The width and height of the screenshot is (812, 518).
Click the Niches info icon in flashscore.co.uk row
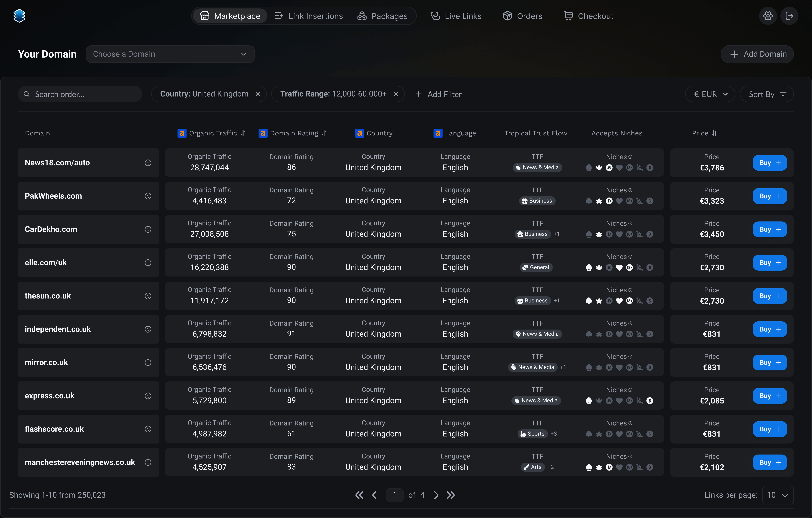click(630, 423)
